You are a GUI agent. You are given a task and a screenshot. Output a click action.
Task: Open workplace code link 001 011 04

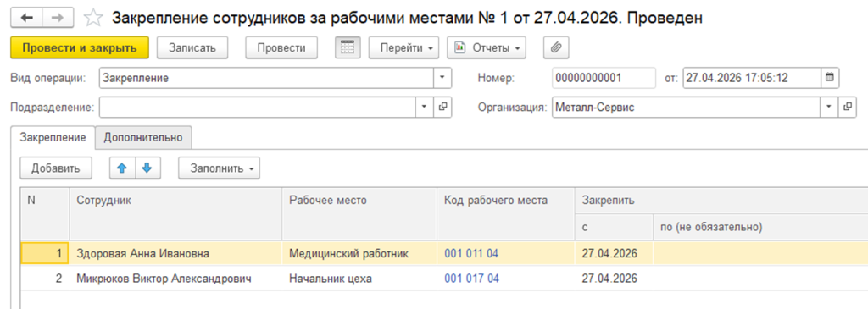coord(471,254)
